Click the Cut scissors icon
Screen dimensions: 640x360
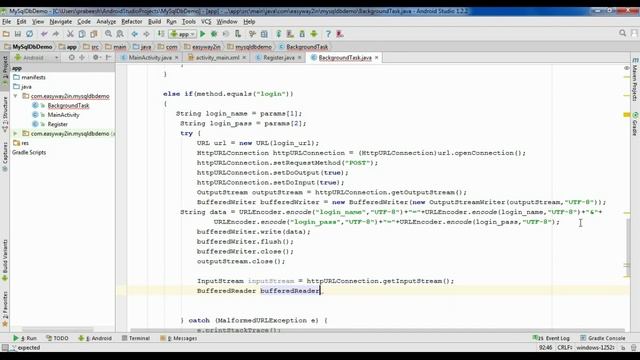coord(70,34)
